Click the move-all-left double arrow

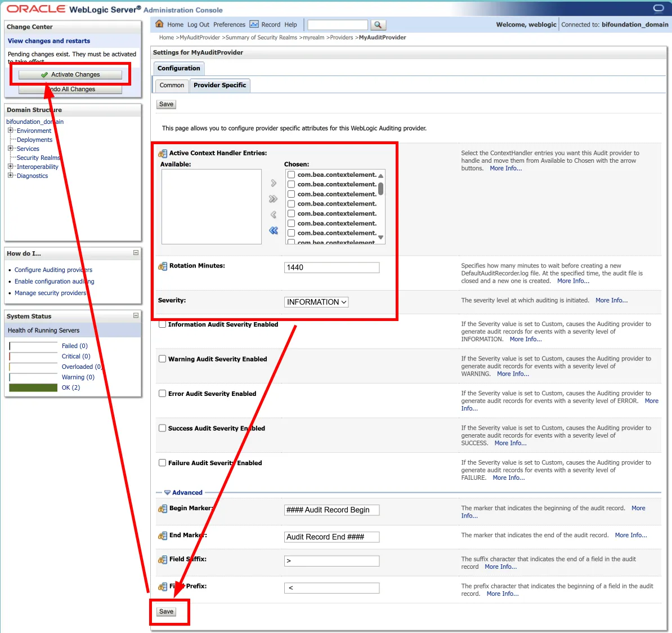click(x=274, y=230)
